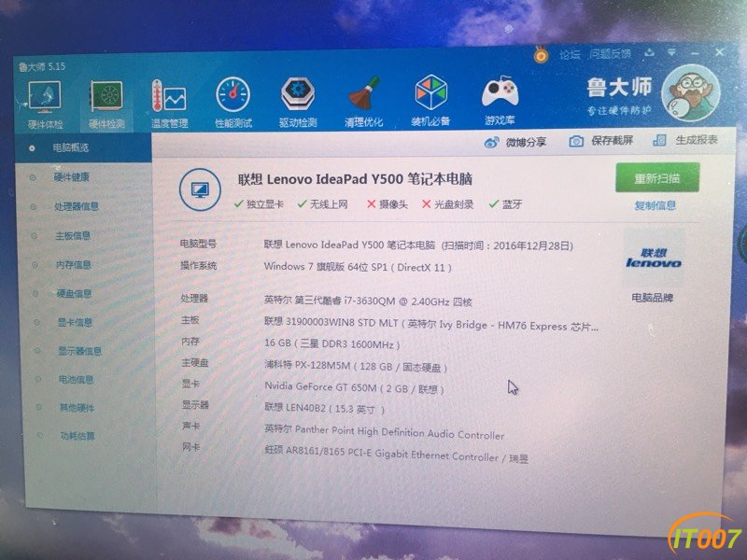Open 驱动检测 driver detection
This screenshot has width=747, height=560.
pyautogui.click(x=298, y=102)
